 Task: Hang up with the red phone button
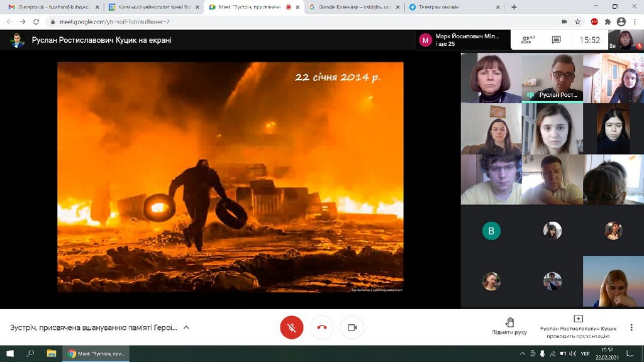322,327
